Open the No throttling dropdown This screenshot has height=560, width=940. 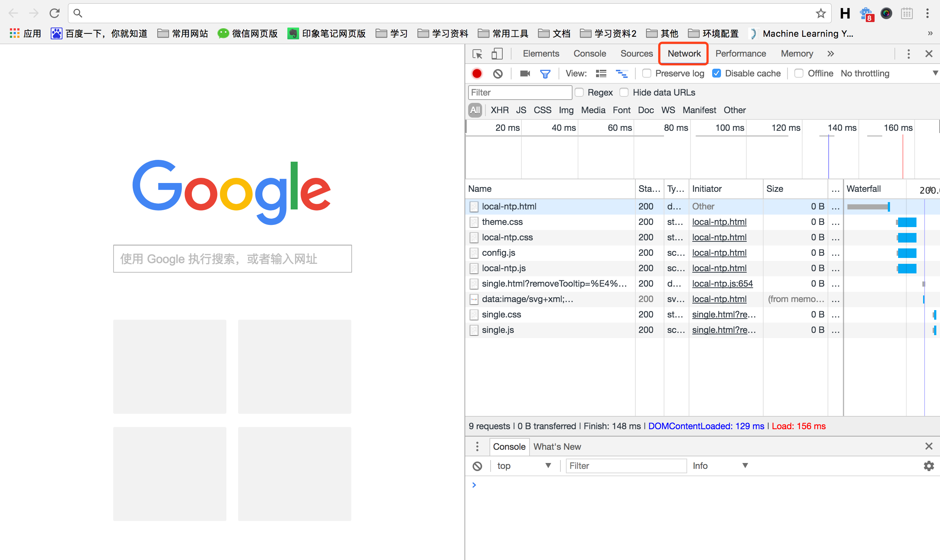tap(865, 73)
